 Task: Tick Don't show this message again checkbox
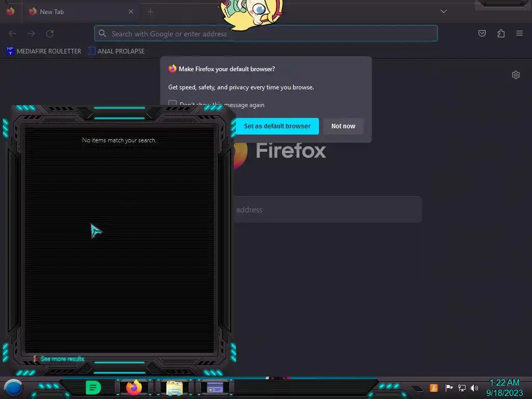[172, 103]
